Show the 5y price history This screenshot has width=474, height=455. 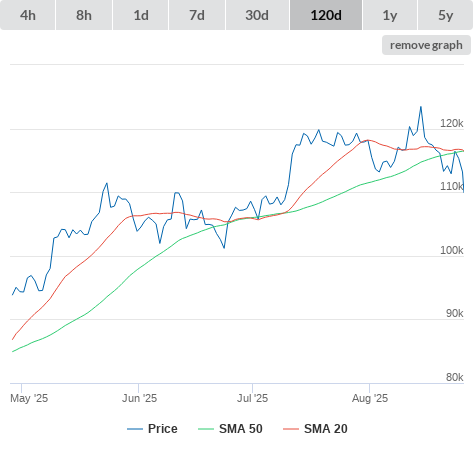(x=446, y=15)
